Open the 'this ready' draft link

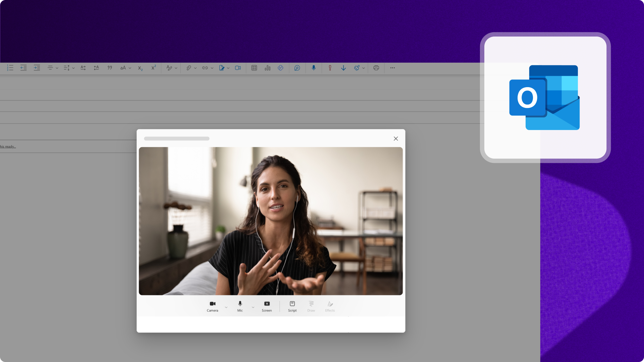point(8,146)
